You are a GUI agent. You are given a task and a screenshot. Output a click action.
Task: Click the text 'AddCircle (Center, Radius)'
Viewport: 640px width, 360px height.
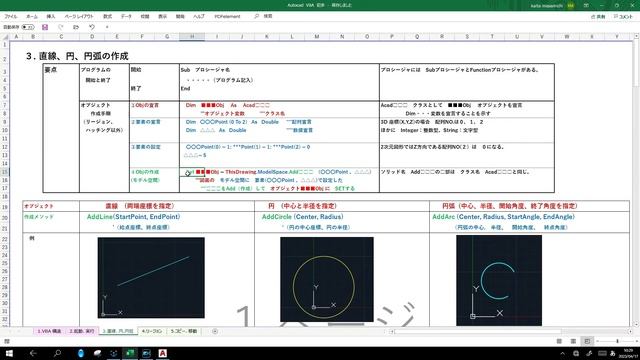click(302, 217)
